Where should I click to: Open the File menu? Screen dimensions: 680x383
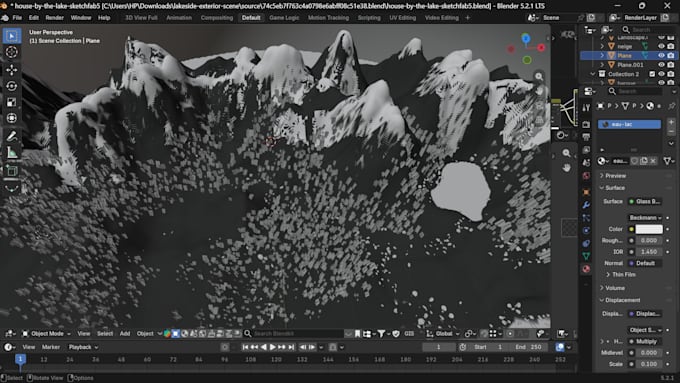(17, 18)
